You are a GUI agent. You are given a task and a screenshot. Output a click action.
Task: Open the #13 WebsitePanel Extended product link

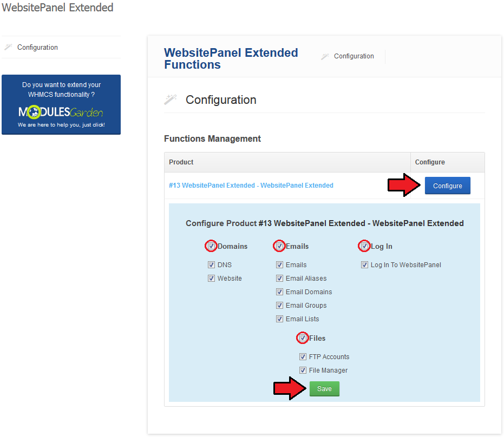coord(251,186)
